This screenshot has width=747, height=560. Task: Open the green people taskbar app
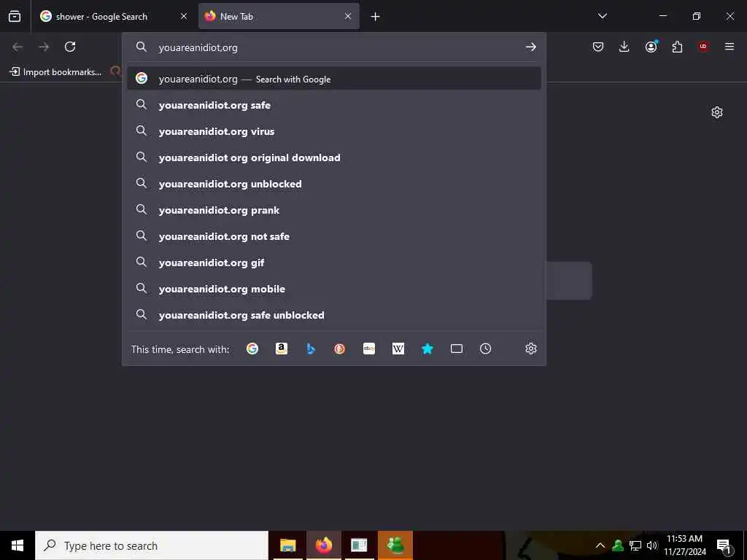395,545
